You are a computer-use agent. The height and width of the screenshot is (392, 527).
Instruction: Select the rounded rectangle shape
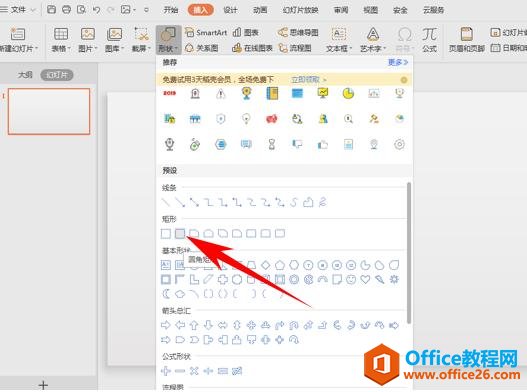coord(180,233)
